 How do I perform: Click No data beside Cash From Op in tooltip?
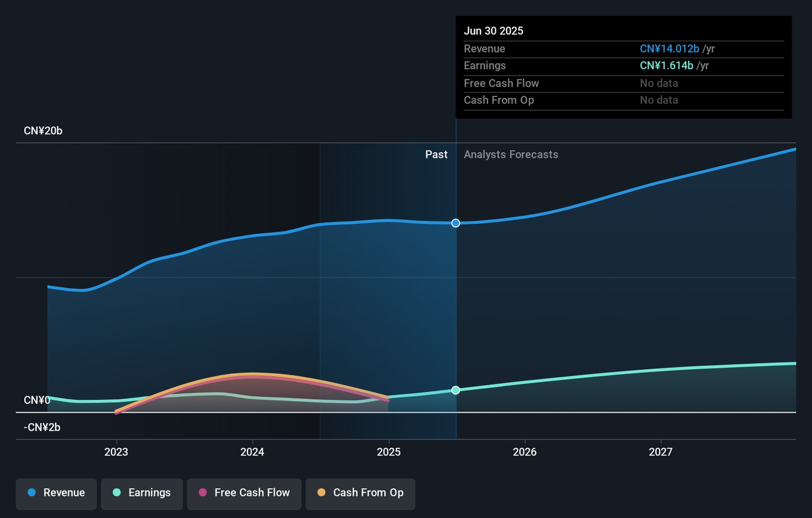pos(659,100)
